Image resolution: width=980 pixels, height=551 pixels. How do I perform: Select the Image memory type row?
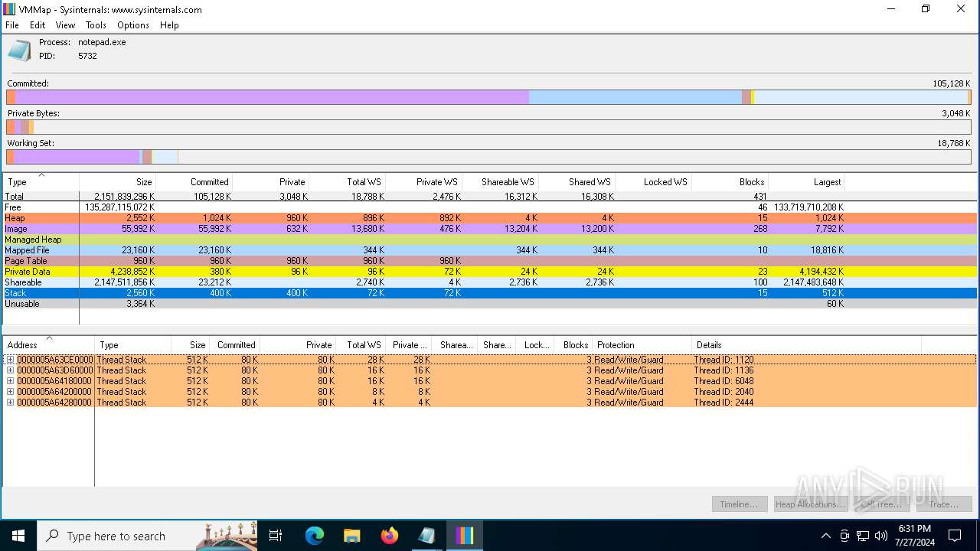pyautogui.click(x=490, y=229)
